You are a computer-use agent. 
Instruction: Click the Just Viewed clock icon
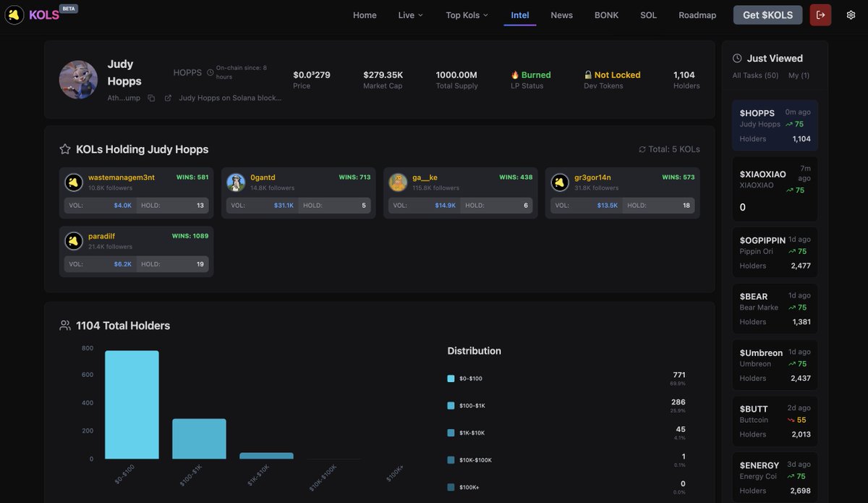pyautogui.click(x=737, y=59)
